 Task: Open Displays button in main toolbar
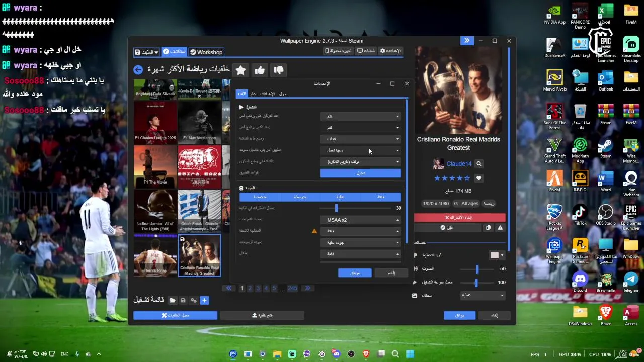[x=366, y=51]
